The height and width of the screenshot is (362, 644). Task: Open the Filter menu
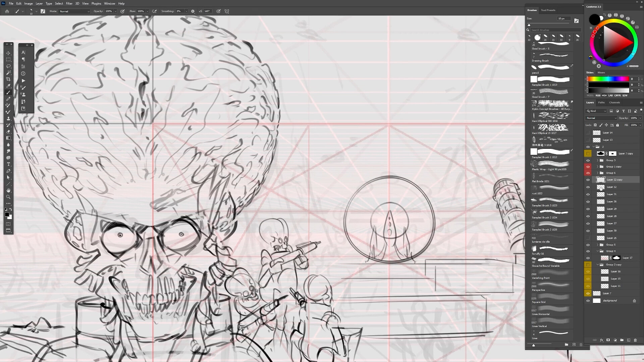(69, 3)
